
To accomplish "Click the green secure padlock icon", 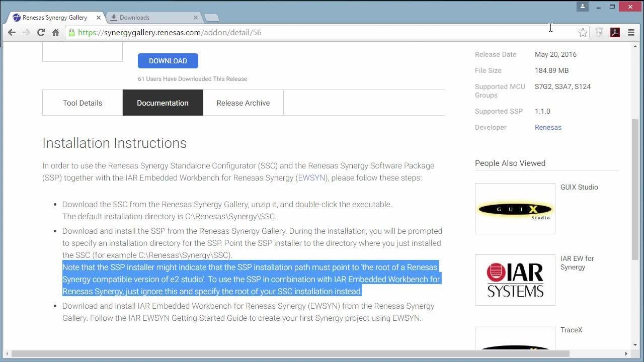I will [x=72, y=33].
